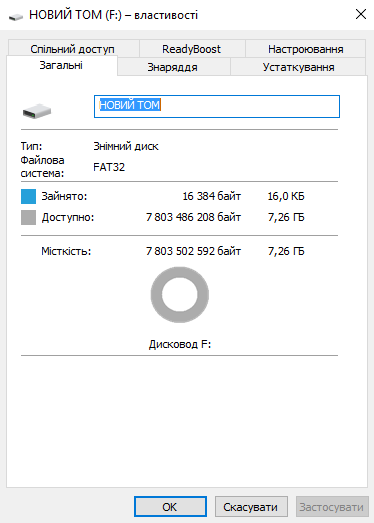Screen dimensions: 374x523
Task: Confirm with the OK button
Action: pos(170,507)
